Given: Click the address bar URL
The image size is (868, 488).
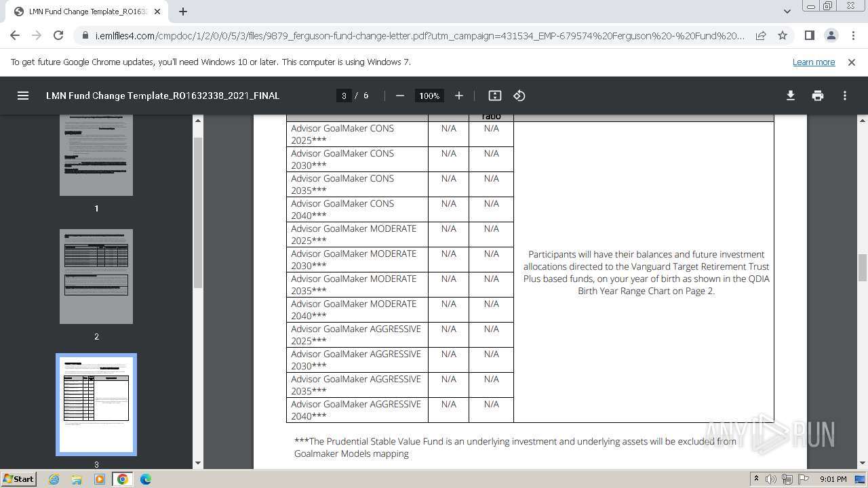Looking at the screenshot, I should click(x=420, y=35).
